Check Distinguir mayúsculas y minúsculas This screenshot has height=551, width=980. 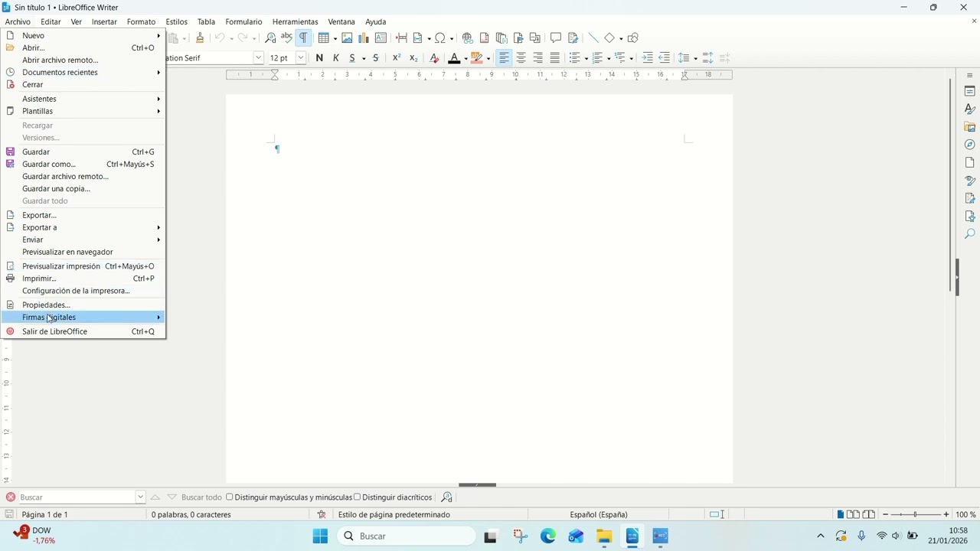click(289, 497)
